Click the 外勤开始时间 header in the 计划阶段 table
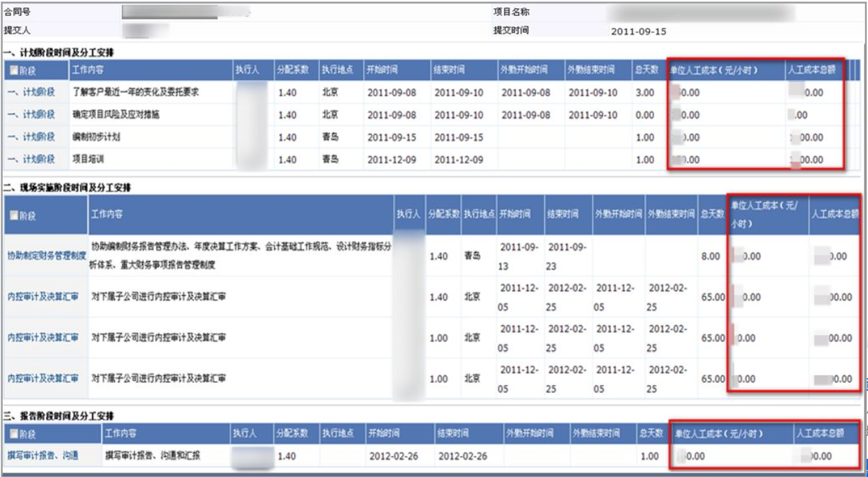The height and width of the screenshot is (477, 868). coord(523,71)
